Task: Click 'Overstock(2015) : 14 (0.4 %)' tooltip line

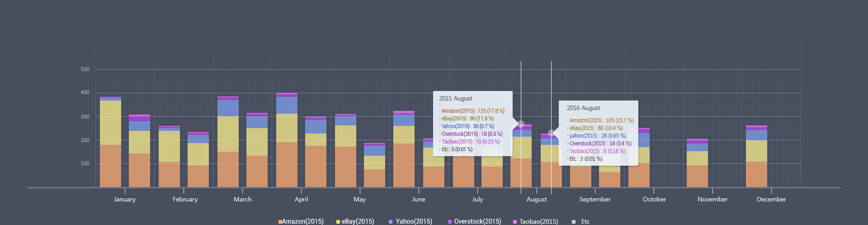Action: click(599, 144)
